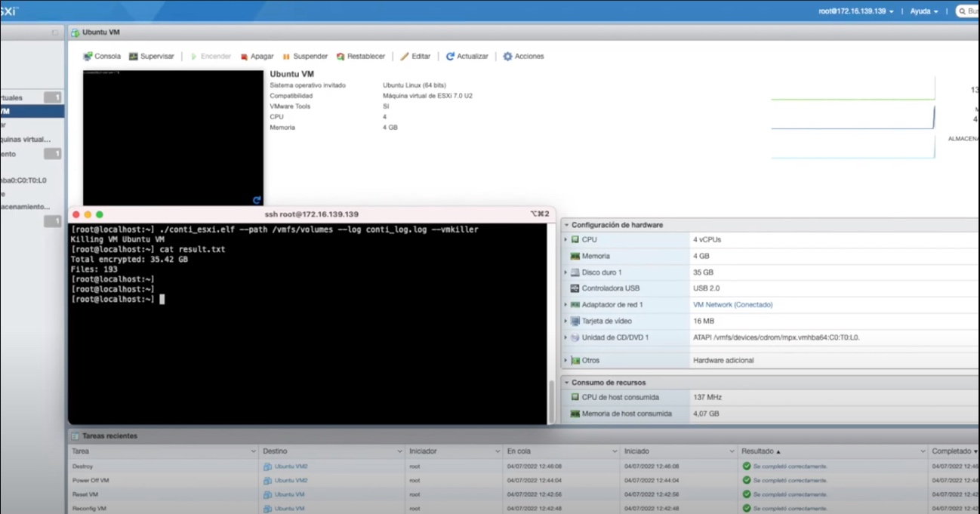Open the Tarea column filter dropdown
The height and width of the screenshot is (514, 980).
pyautogui.click(x=253, y=451)
